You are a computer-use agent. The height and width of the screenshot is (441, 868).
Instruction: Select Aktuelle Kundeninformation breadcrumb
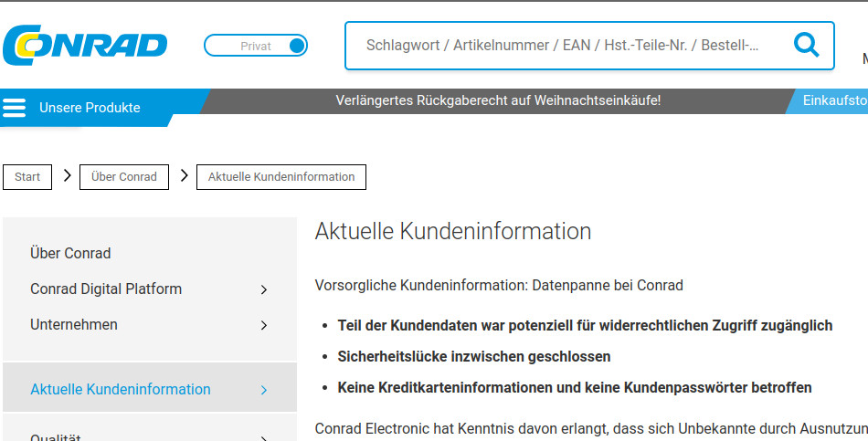pos(281,177)
